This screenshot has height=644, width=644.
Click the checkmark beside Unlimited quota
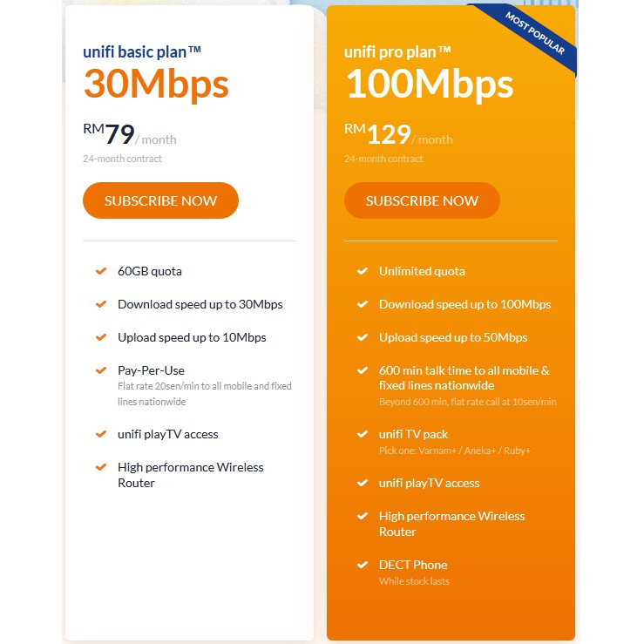click(x=363, y=271)
